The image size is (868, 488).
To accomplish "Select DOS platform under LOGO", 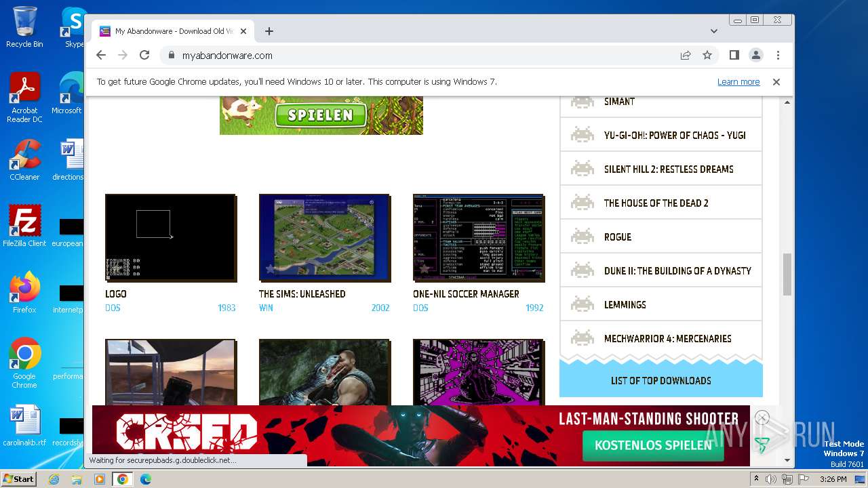I will [113, 308].
